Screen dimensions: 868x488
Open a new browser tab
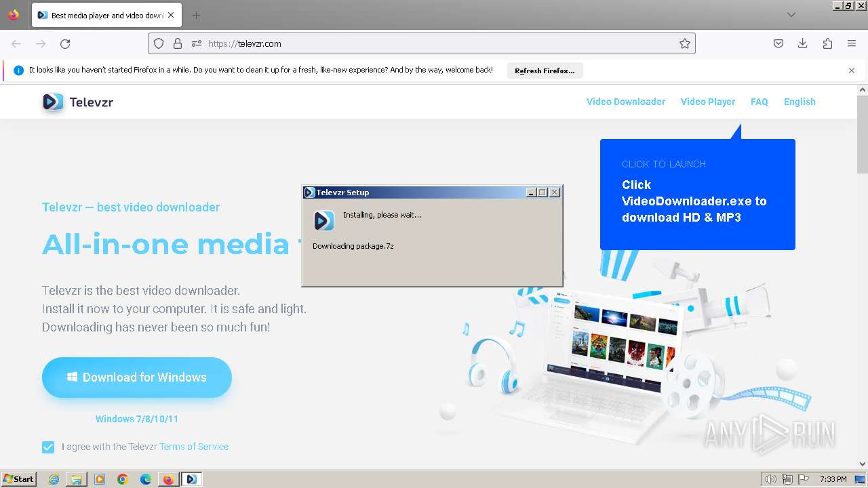tap(196, 15)
